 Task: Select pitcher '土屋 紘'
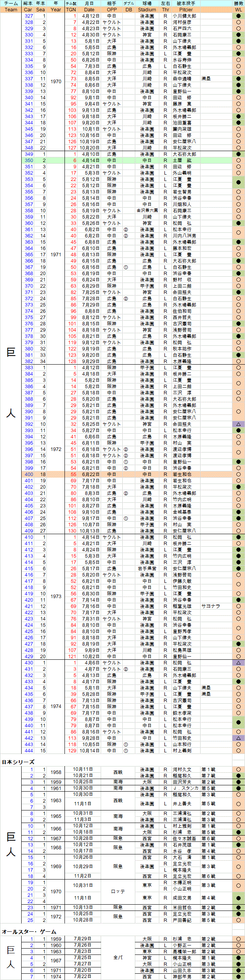point(182,161)
